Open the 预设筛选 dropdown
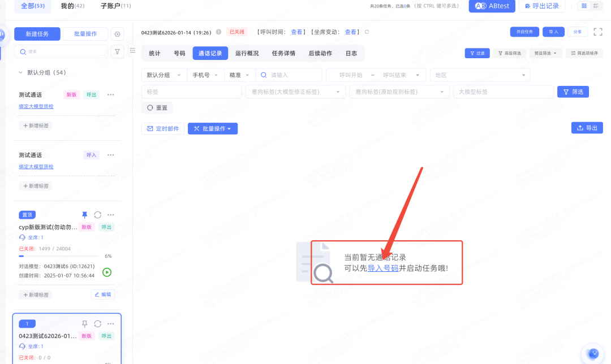The height and width of the screenshot is (364, 611). click(546, 53)
